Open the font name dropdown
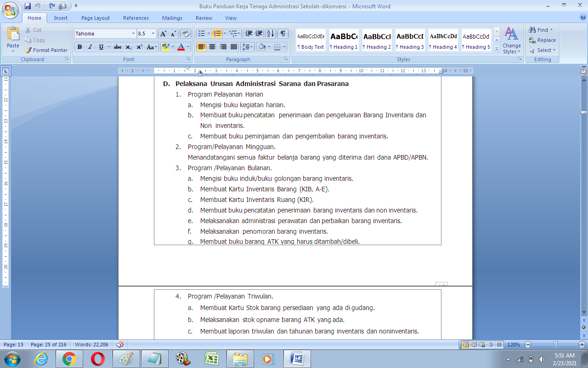 point(134,34)
